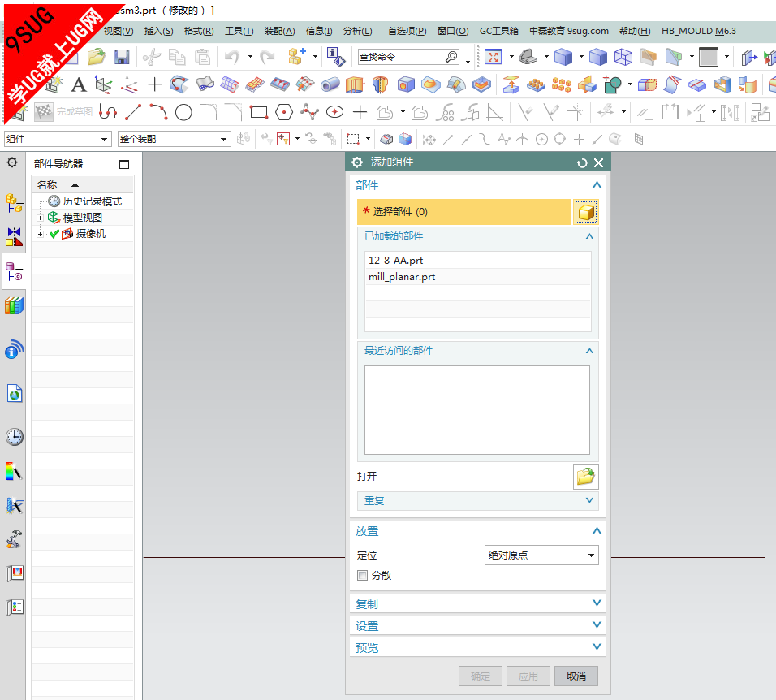
Task: Click the Add Component toolbar icon
Action: 297,56
